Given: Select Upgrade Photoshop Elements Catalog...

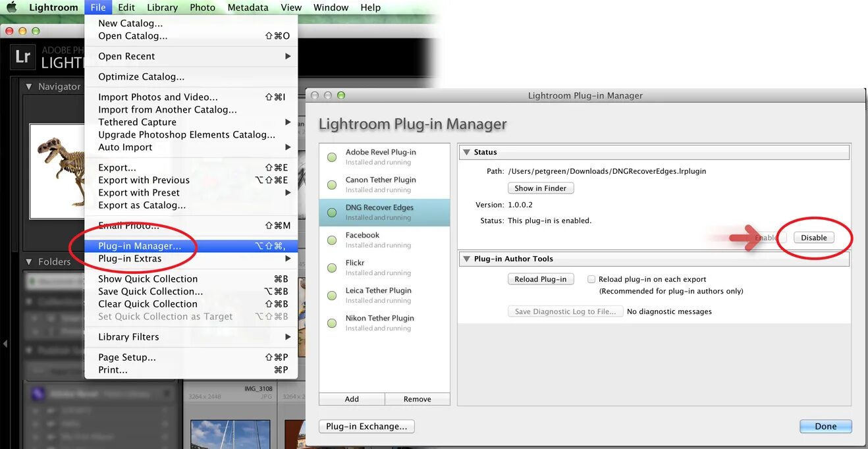Looking at the screenshot, I should (x=191, y=134).
